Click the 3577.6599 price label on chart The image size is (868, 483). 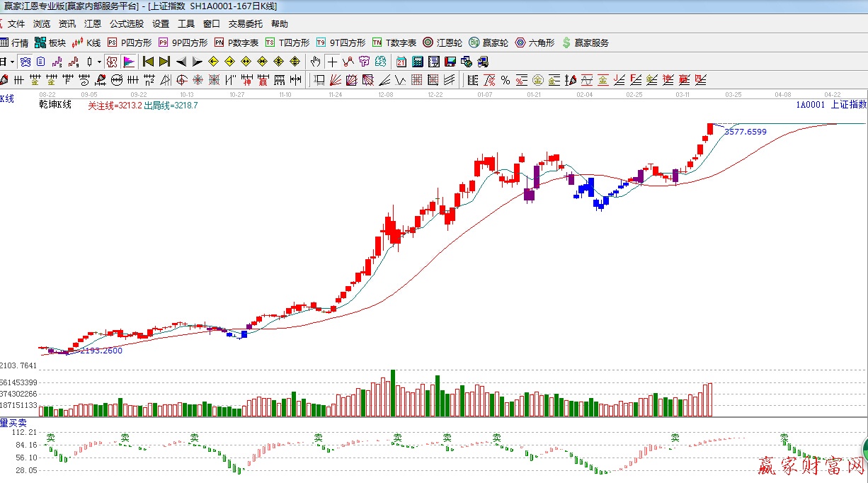(745, 132)
